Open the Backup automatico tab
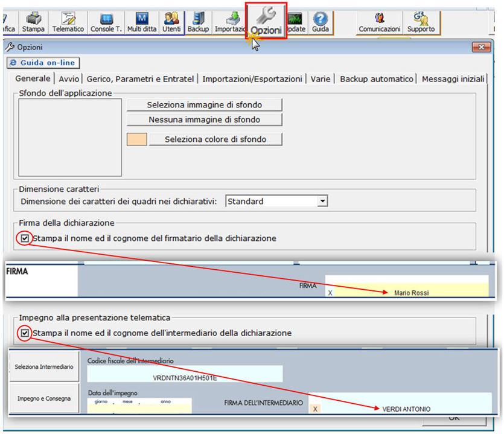This screenshot has height=434, width=504. [x=377, y=79]
